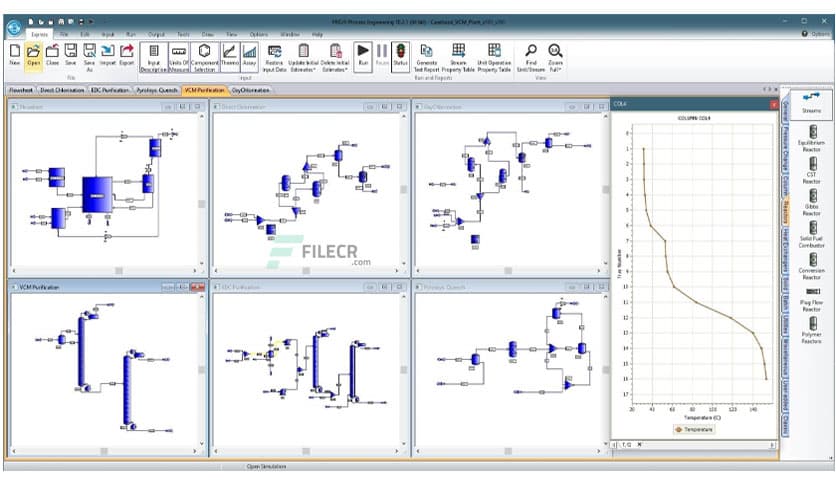Click the Import icon in the ribbon
The image size is (836, 484).
(x=108, y=51)
